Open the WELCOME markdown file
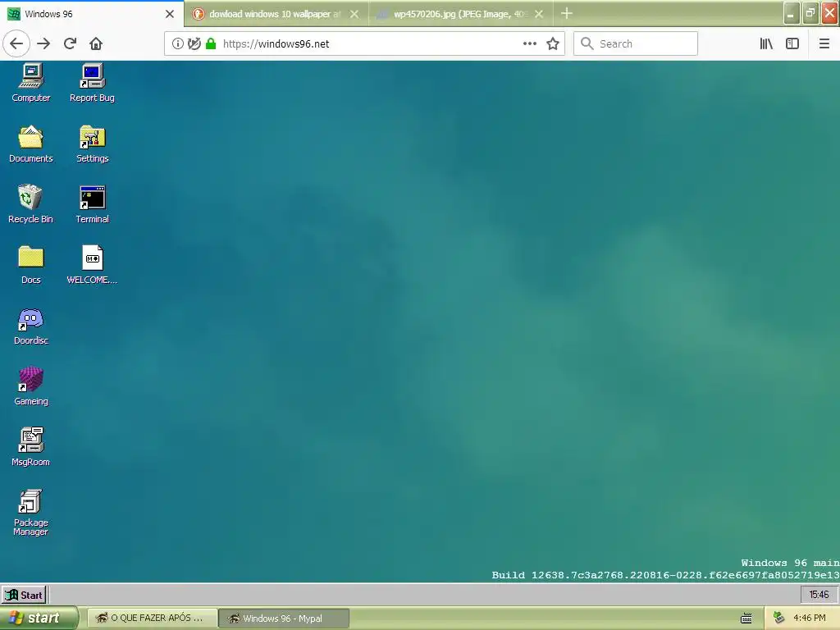This screenshot has height=630, width=840. [92, 265]
